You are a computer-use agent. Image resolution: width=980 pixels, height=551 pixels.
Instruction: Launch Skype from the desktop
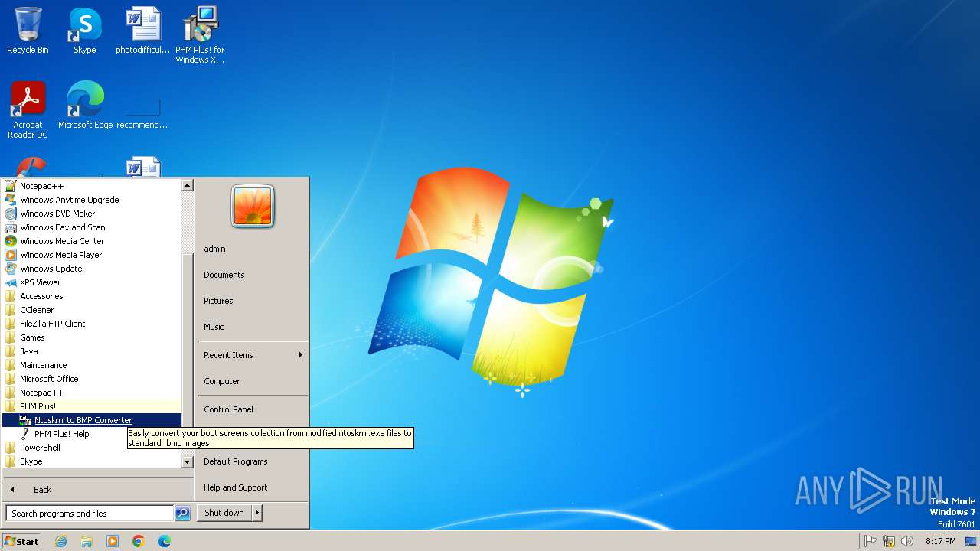pyautogui.click(x=84, y=31)
